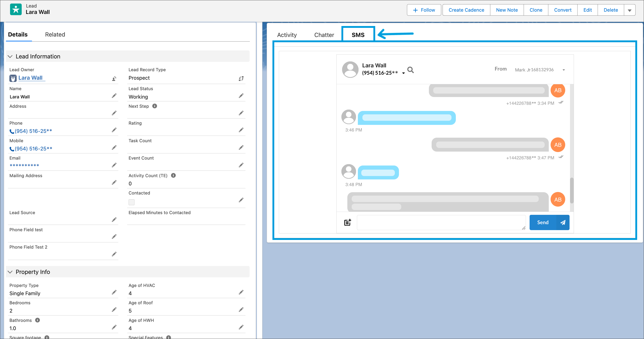This screenshot has width=644, height=339.
Task: Click the Activity Count (TE) info icon
Action: (x=173, y=176)
